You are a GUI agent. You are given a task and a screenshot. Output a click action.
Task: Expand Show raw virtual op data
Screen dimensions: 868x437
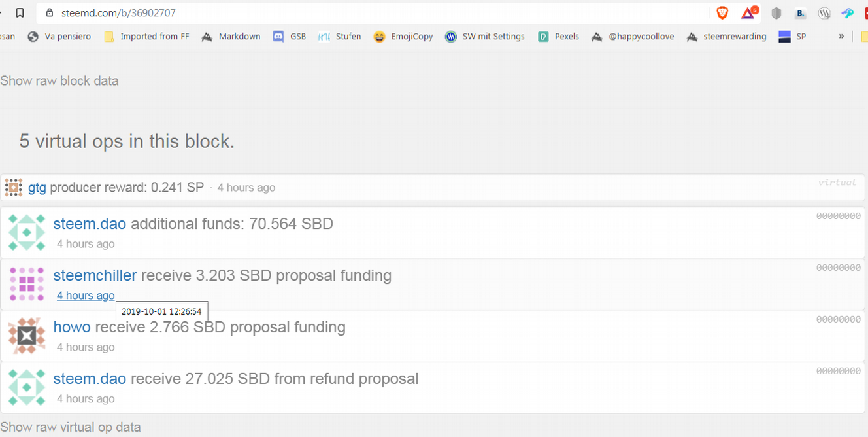71,427
